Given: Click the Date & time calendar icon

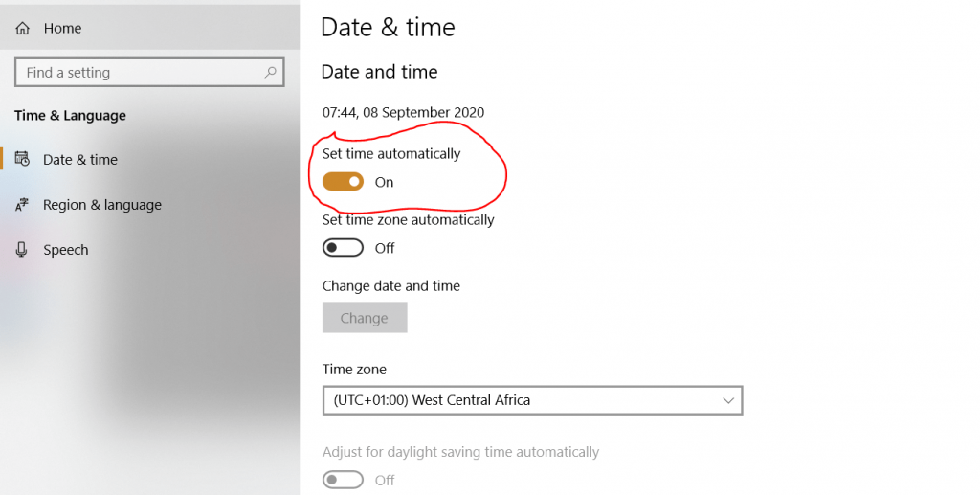Looking at the screenshot, I should [x=22, y=159].
